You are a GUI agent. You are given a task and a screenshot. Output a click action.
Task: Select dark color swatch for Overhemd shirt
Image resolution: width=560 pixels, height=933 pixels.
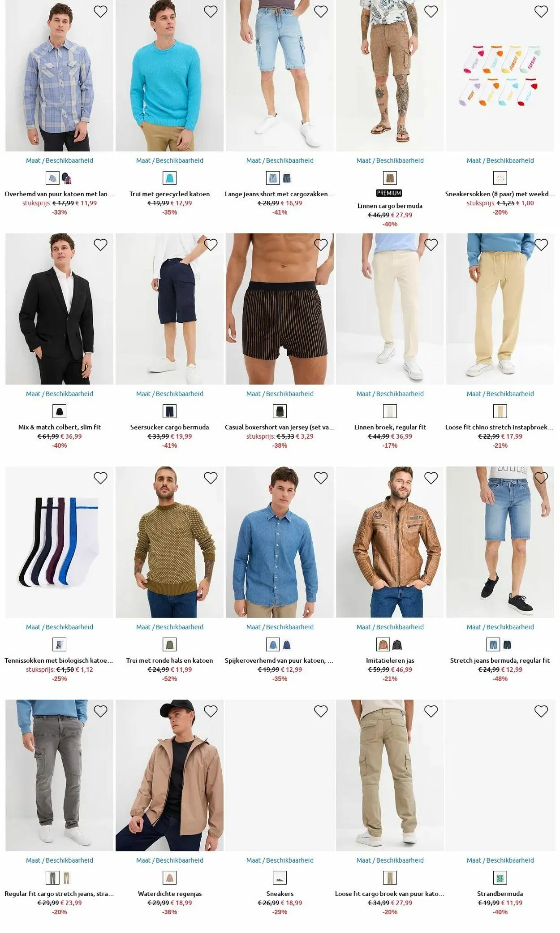tap(67, 178)
